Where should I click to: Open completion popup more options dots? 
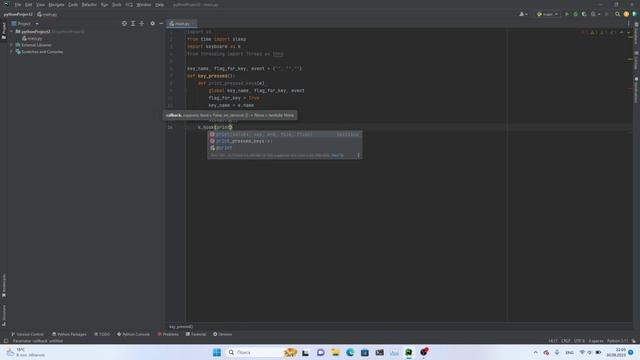(358, 156)
